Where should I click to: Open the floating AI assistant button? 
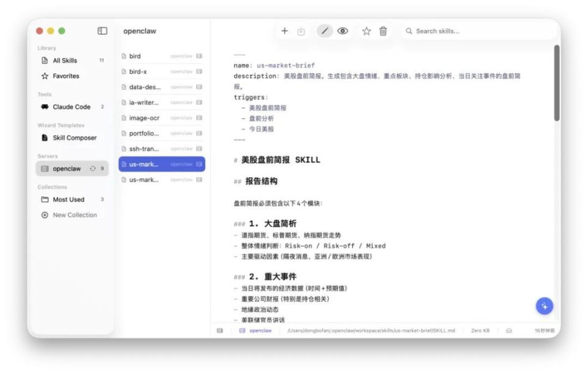tap(545, 305)
